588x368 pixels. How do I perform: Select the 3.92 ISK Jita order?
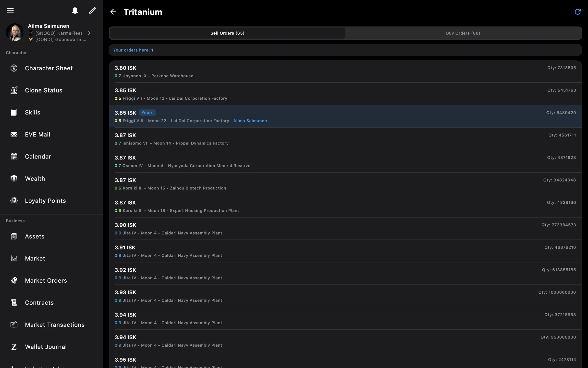[345, 274]
